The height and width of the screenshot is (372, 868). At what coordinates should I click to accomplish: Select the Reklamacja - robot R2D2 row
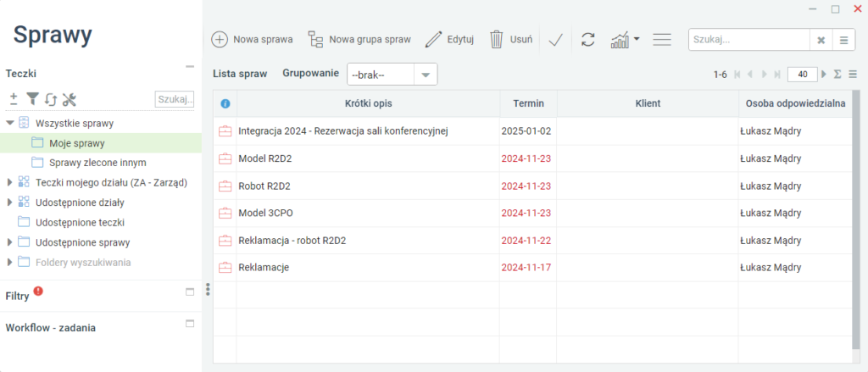(x=533, y=241)
